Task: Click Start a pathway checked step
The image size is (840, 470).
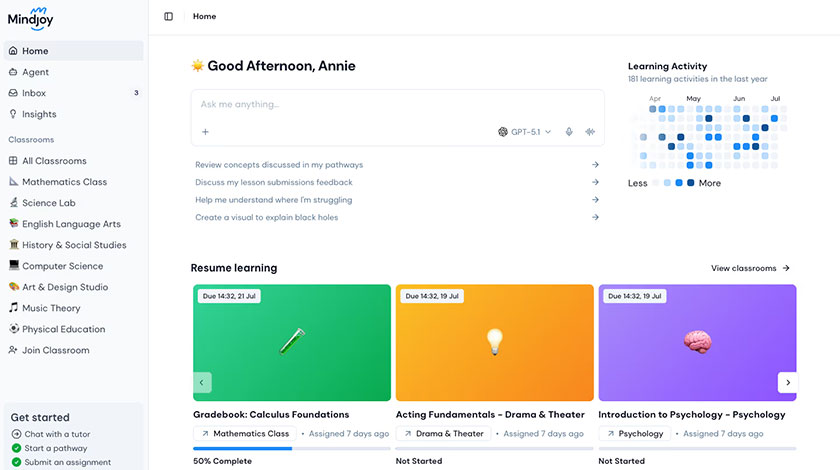Action: pyautogui.click(x=49, y=448)
